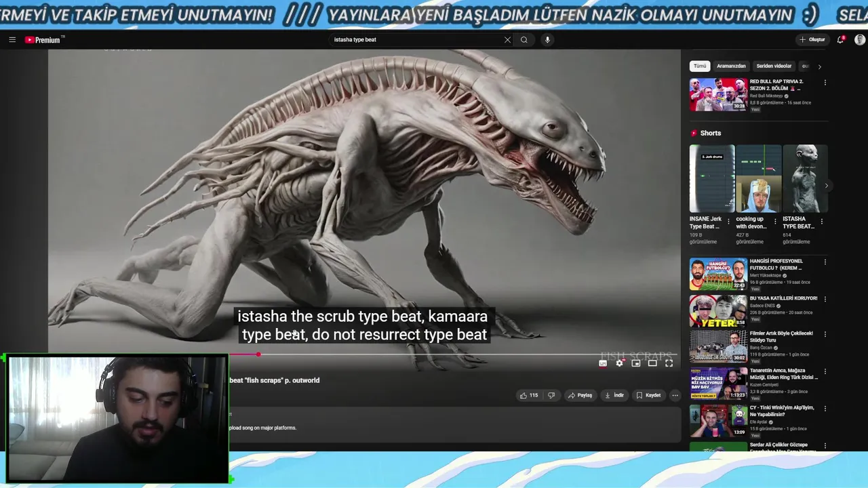Open options for the 'cooking up with devon' short
Viewport: 868px width, 488px height.
(x=775, y=221)
